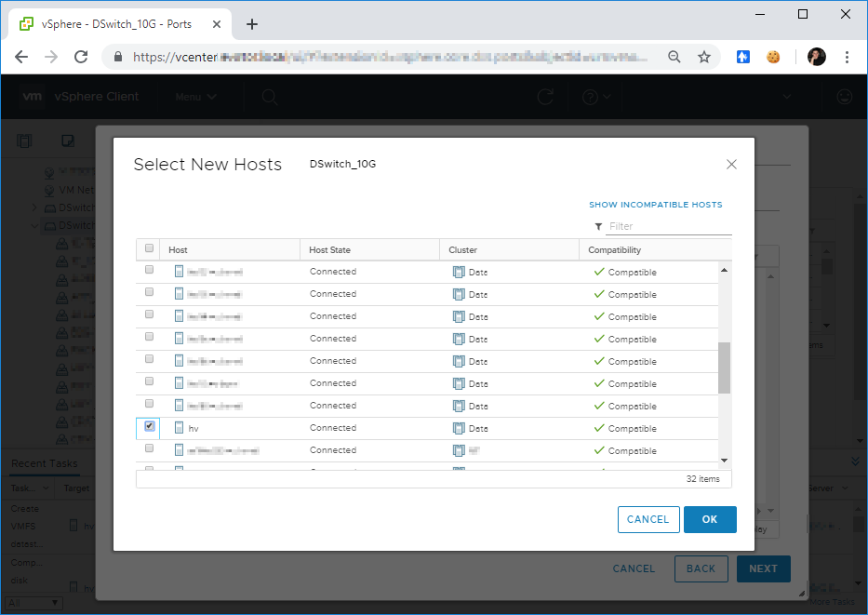Click the vm logo in vSphere header
Image resolution: width=868 pixels, height=615 pixels.
coord(33,97)
